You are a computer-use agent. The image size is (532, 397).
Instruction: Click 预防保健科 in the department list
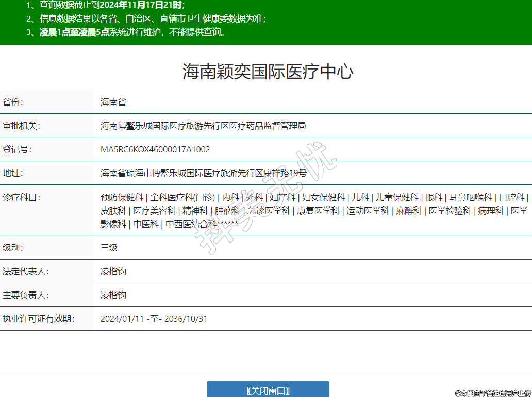tap(122, 197)
